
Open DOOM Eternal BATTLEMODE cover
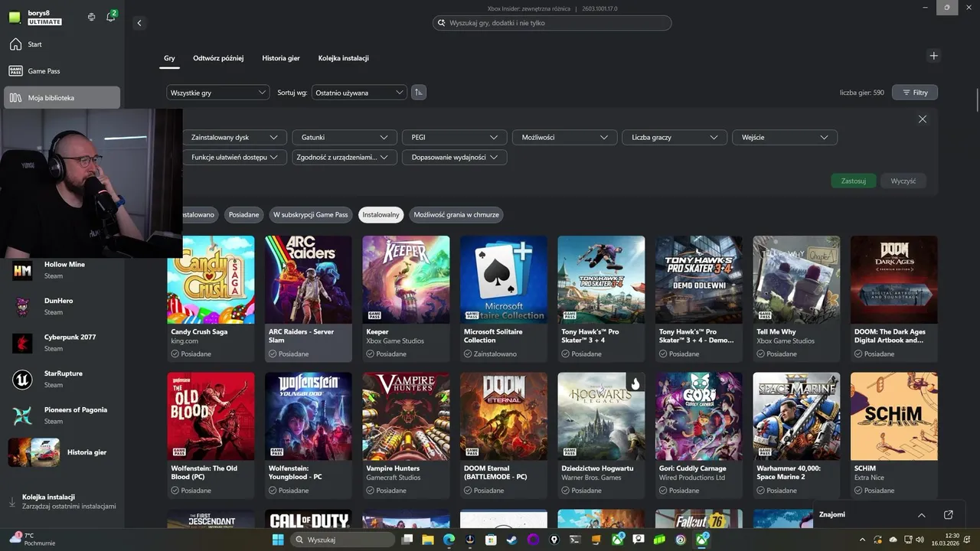point(504,416)
